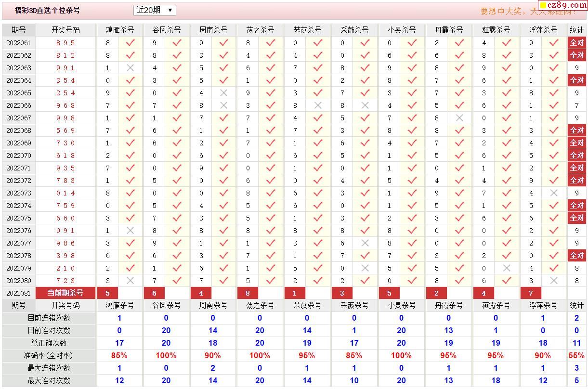Click 浮萍 gray cross in row 2022080
The image size is (588, 389).
[x=554, y=281]
